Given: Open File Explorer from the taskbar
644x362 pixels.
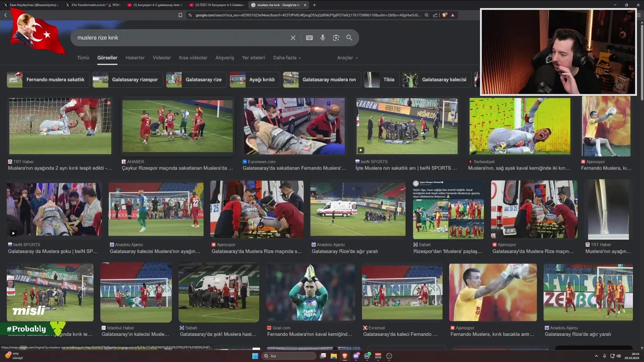Looking at the screenshot, I should coord(334,356).
